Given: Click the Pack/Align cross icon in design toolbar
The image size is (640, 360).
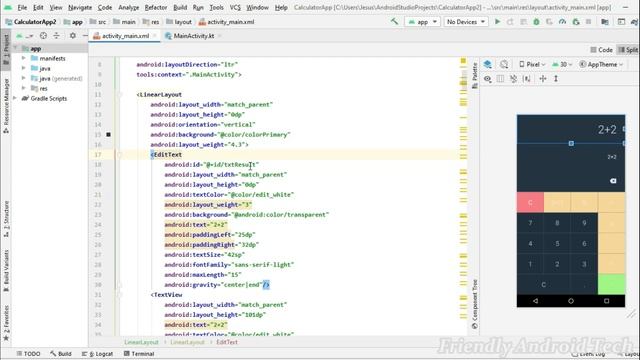Looking at the screenshot, I should tap(542, 79).
